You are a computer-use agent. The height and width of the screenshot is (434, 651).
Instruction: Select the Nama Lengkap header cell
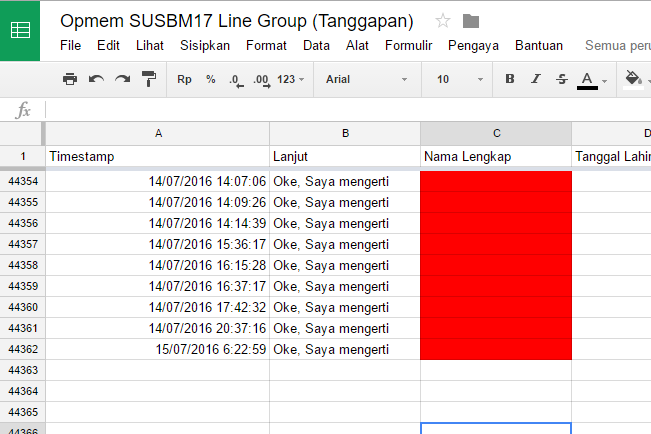point(496,157)
